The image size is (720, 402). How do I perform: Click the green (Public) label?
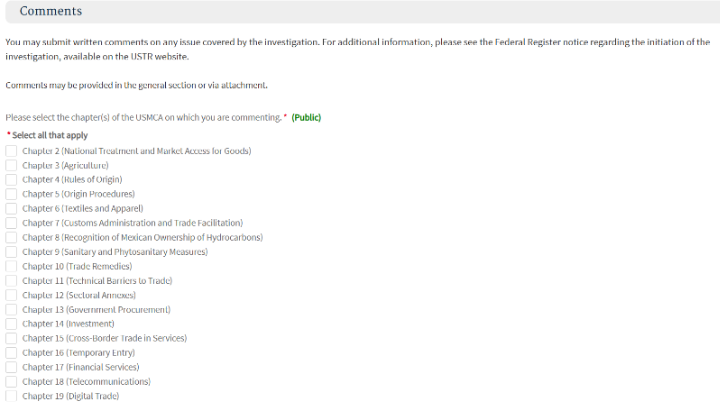tap(306, 118)
